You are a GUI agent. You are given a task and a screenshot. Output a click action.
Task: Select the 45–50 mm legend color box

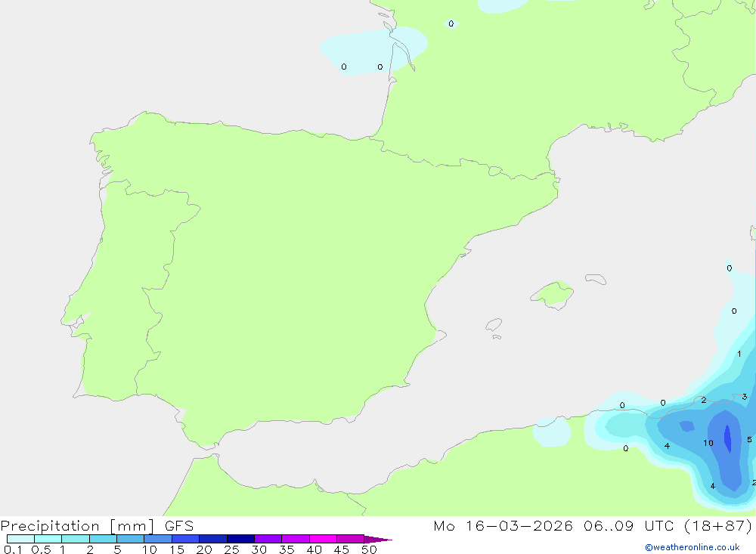(x=350, y=539)
